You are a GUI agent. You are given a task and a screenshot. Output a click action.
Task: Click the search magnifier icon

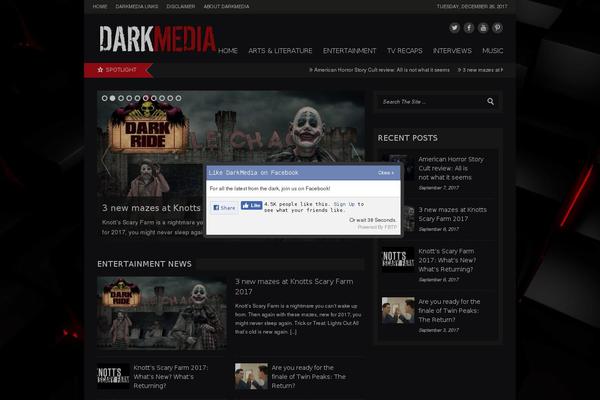click(490, 101)
